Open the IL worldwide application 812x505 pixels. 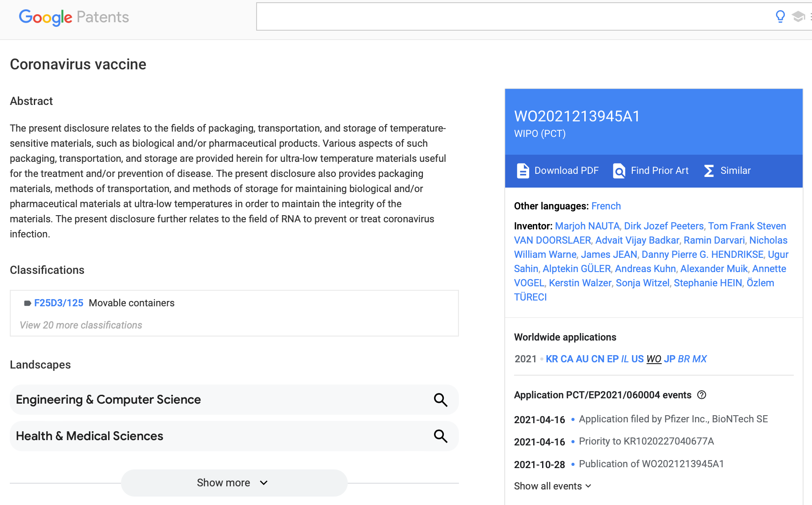point(625,359)
